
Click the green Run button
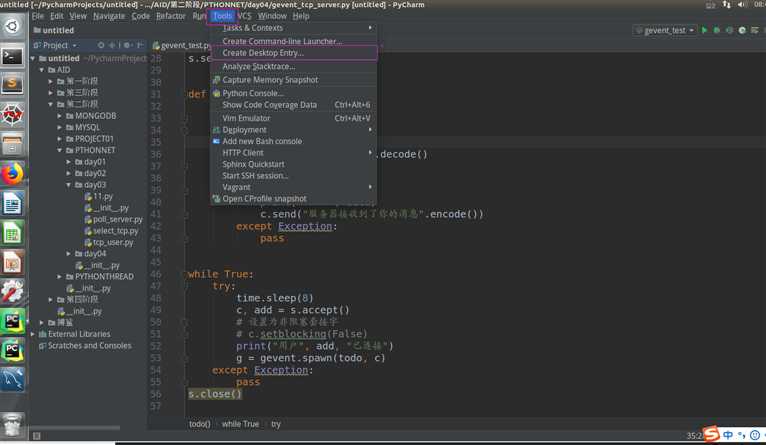[704, 31]
